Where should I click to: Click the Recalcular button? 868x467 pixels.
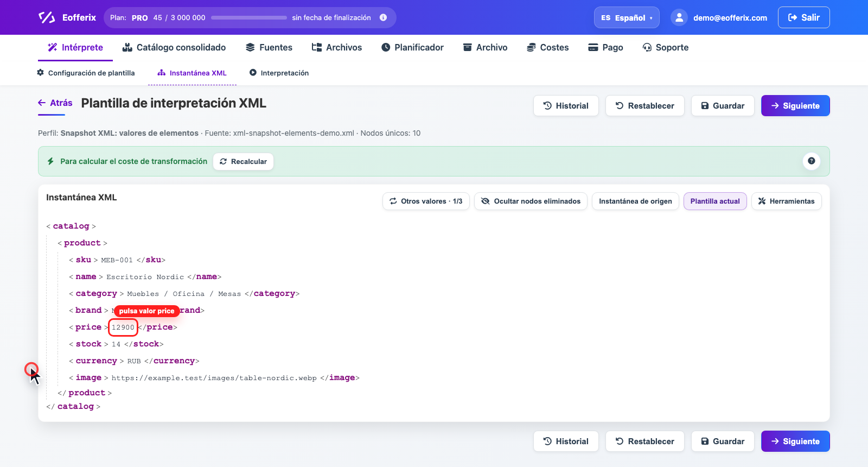coord(243,161)
